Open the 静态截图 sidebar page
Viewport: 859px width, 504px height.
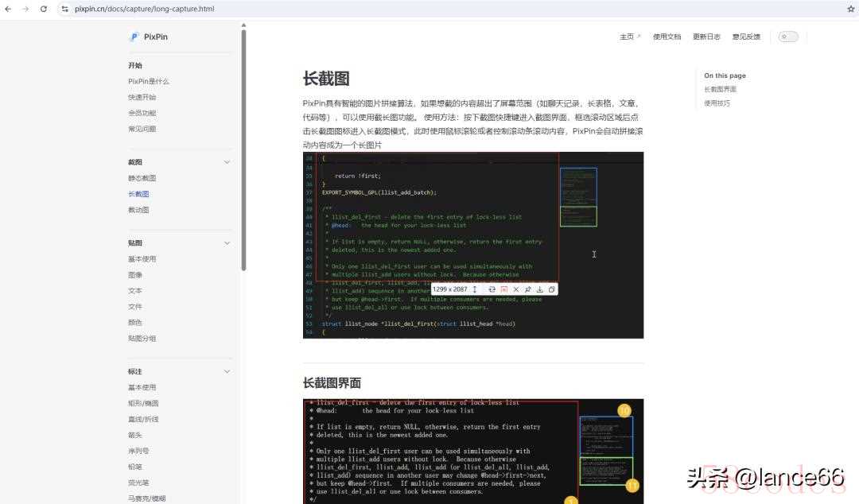tap(142, 178)
